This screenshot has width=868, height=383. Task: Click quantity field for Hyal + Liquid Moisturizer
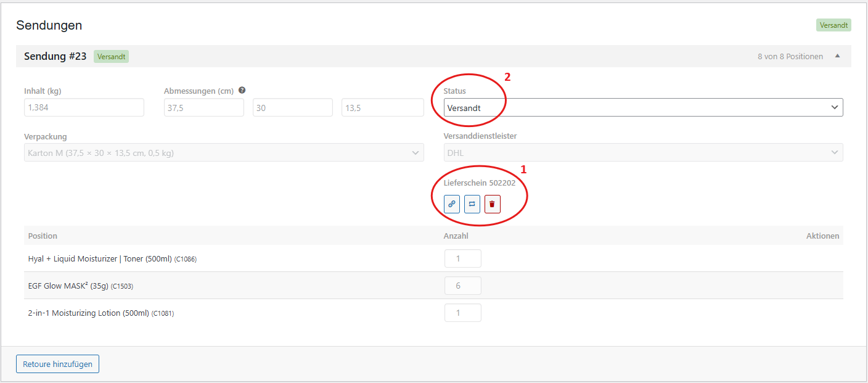tap(462, 258)
